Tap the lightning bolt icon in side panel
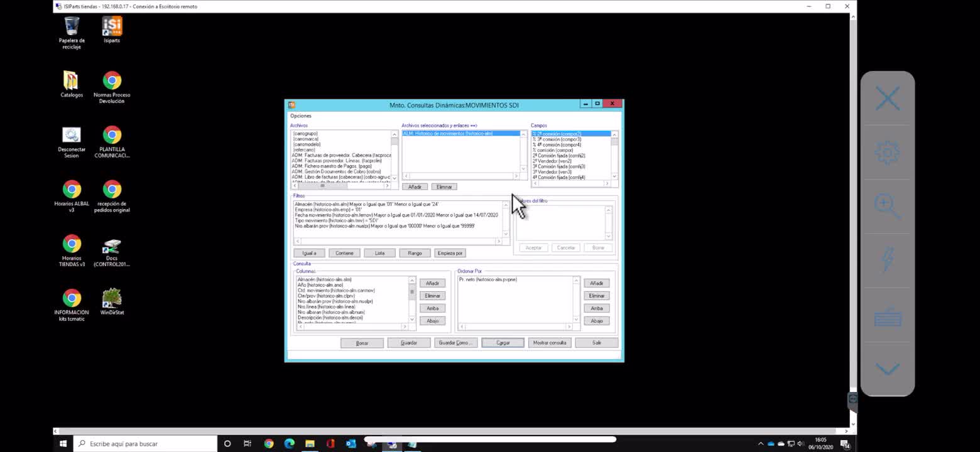Image resolution: width=980 pixels, height=452 pixels. point(888,260)
